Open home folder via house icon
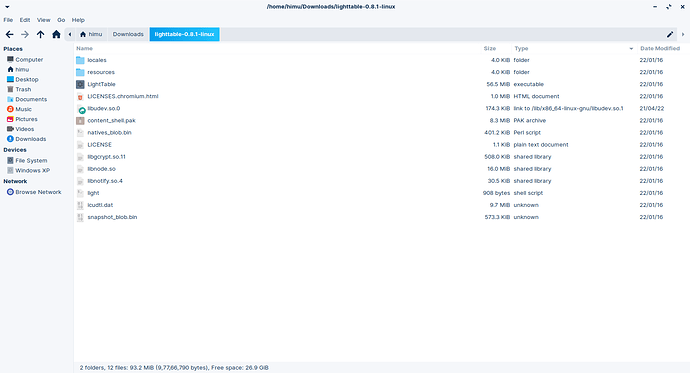 [56, 34]
